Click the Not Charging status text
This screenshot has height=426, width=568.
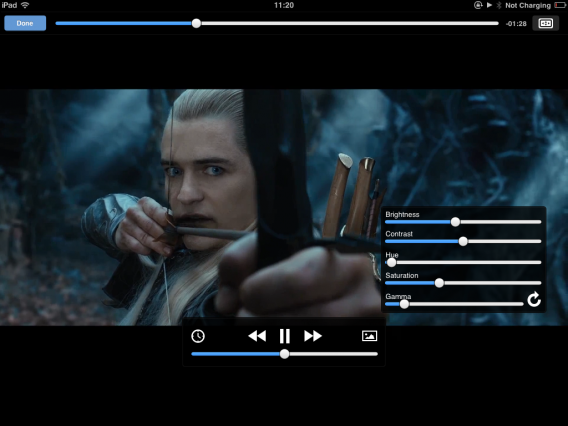pyautogui.click(x=528, y=5)
